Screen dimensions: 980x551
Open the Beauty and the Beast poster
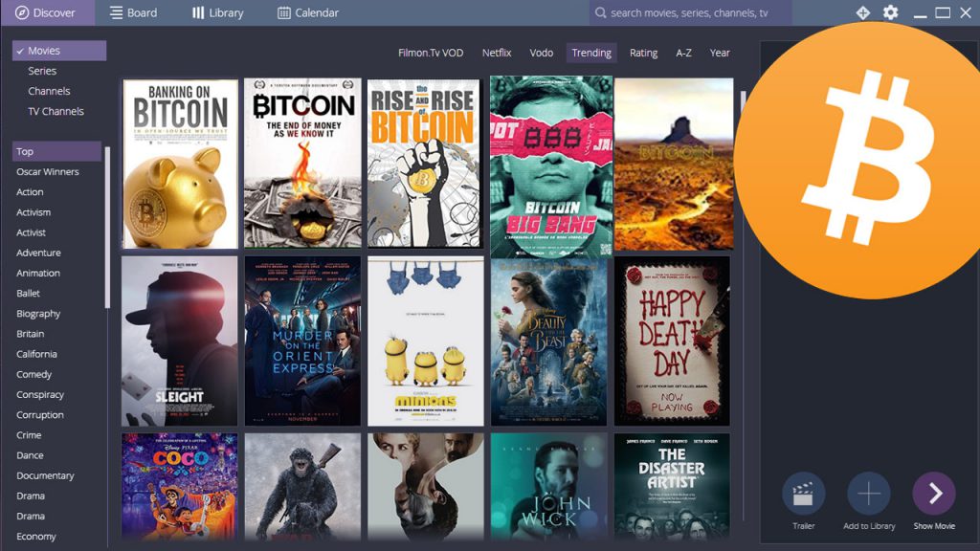point(548,342)
